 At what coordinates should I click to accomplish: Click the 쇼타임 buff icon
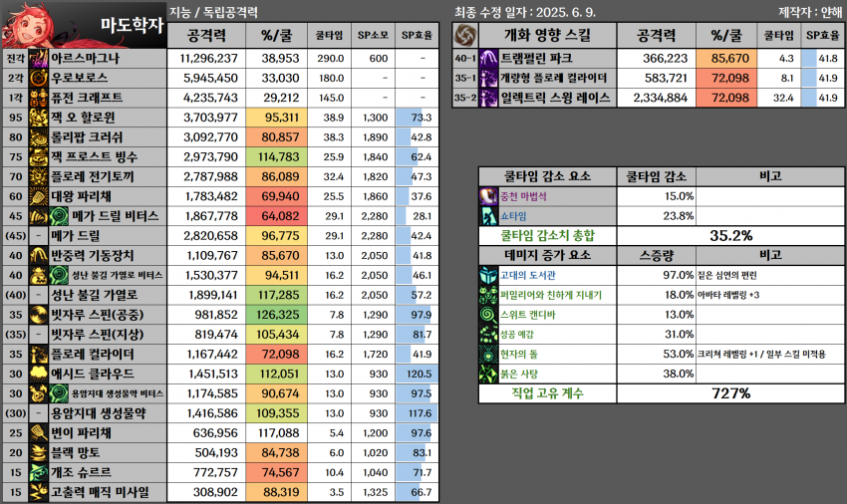490,216
